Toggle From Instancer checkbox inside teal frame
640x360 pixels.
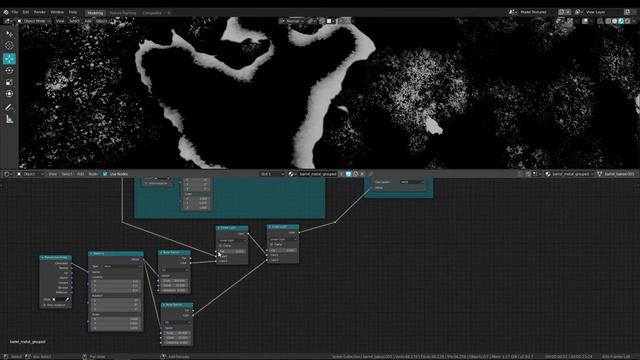point(146,183)
